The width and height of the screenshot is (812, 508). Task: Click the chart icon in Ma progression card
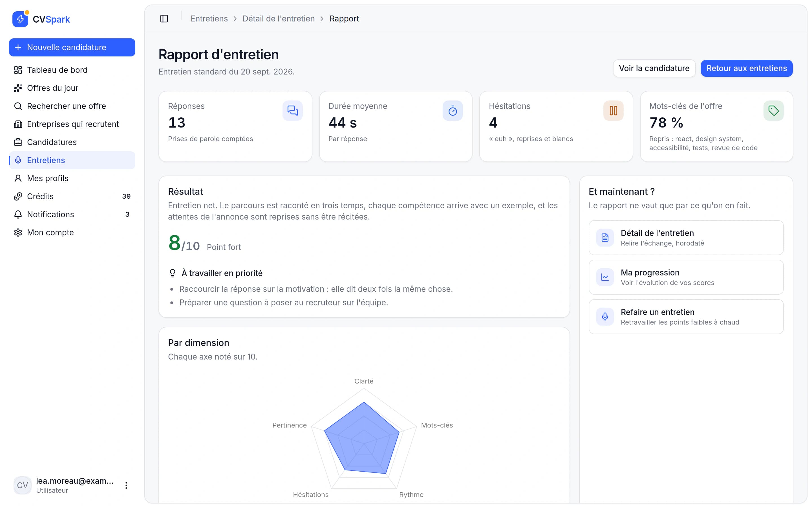click(x=605, y=277)
